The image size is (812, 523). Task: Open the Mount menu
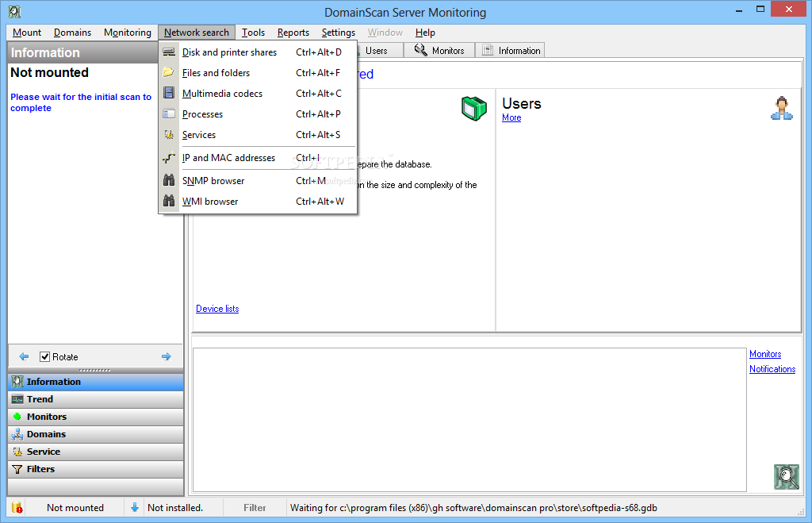[x=27, y=32]
